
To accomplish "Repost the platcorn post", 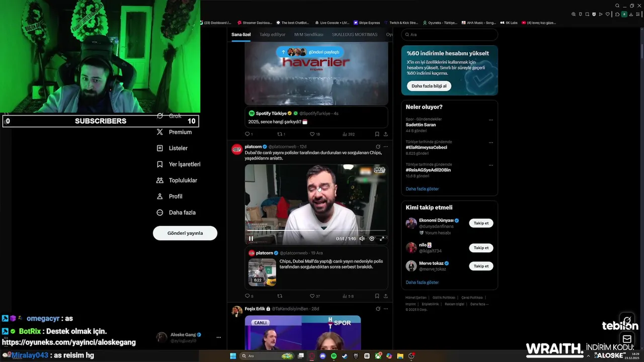I will click(280, 296).
